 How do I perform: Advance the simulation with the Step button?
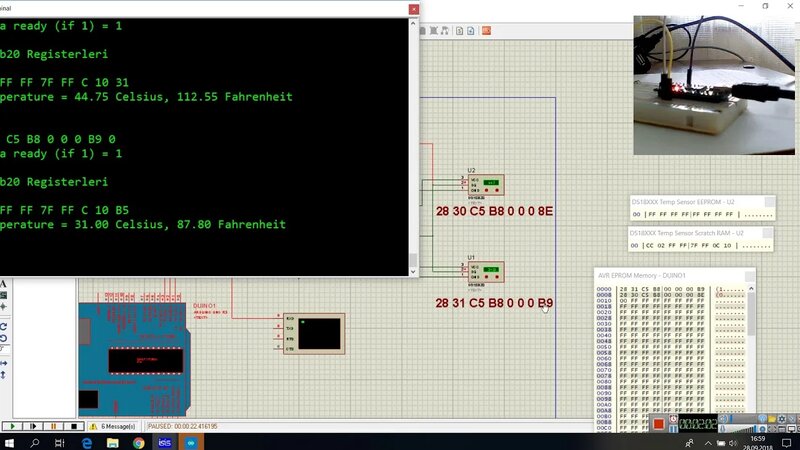coord(33,426)
